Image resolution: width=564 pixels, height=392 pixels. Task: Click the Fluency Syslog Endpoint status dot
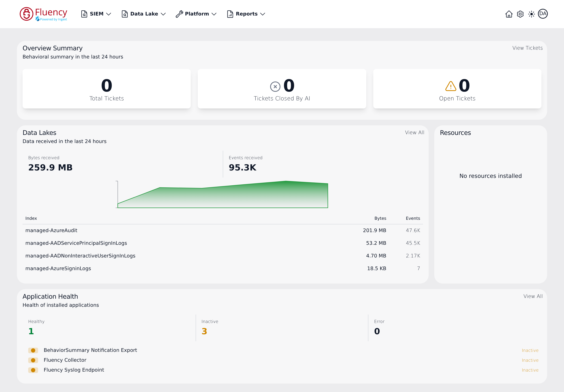pos(33,370)
